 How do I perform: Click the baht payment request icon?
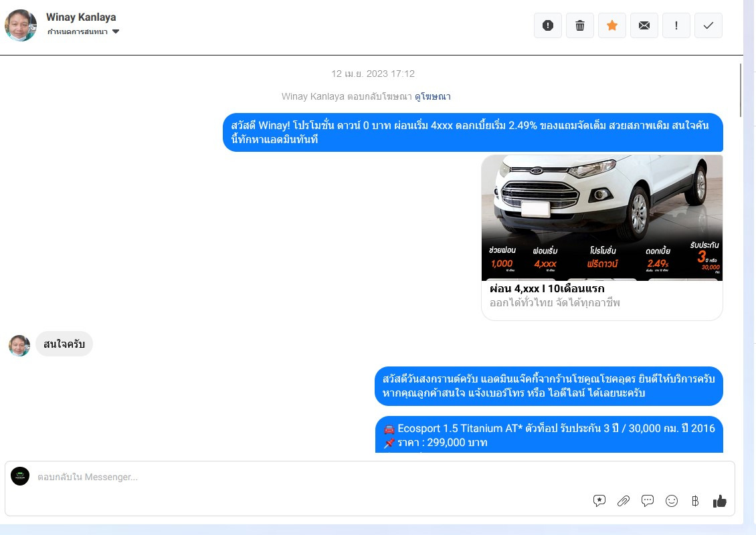point(695,502)
